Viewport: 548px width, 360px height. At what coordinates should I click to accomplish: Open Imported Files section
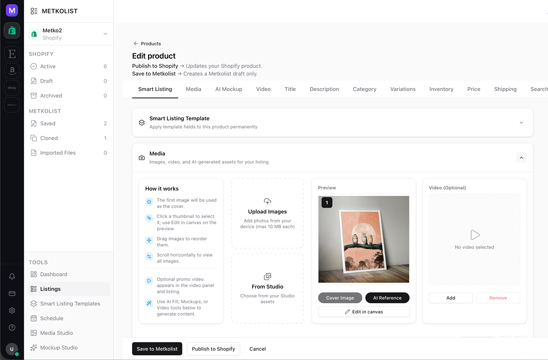tap(68, 153)
